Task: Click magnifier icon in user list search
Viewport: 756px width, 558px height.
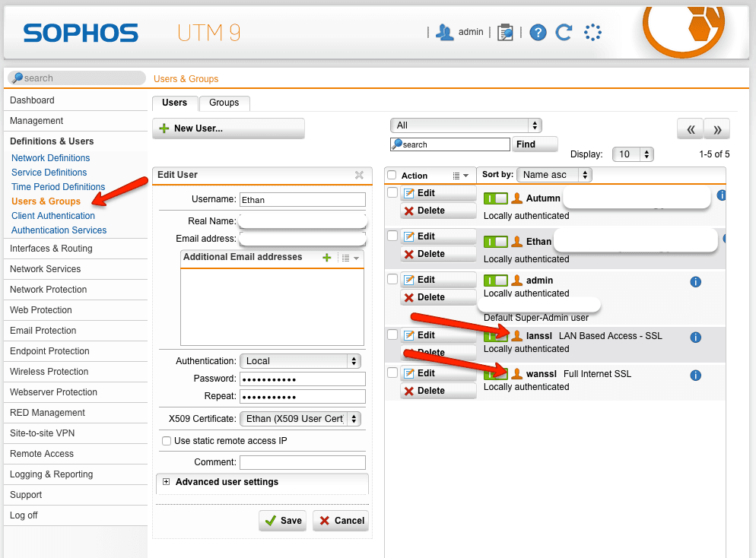Action: point(397,144)
